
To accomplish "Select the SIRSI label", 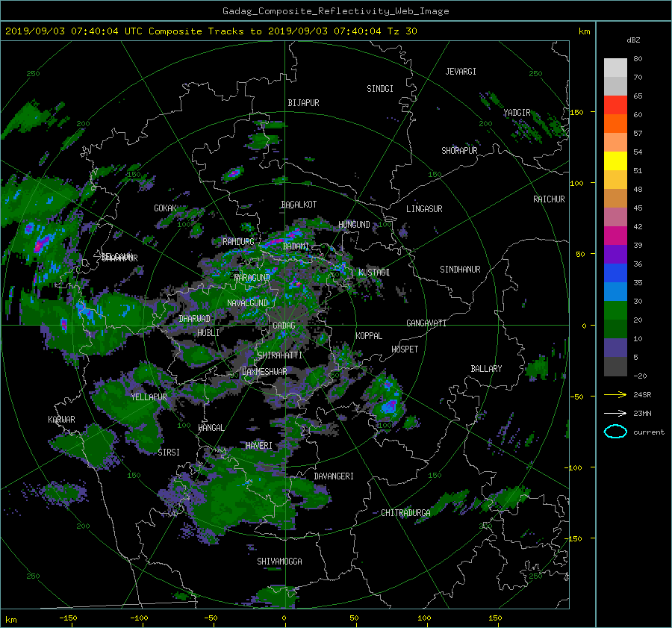I will tap(169, 453).
